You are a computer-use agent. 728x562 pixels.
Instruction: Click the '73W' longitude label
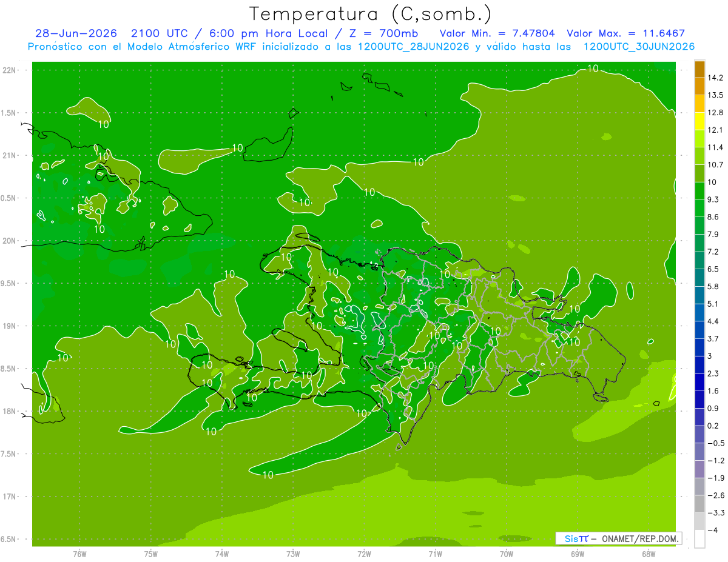coord(293,554)
